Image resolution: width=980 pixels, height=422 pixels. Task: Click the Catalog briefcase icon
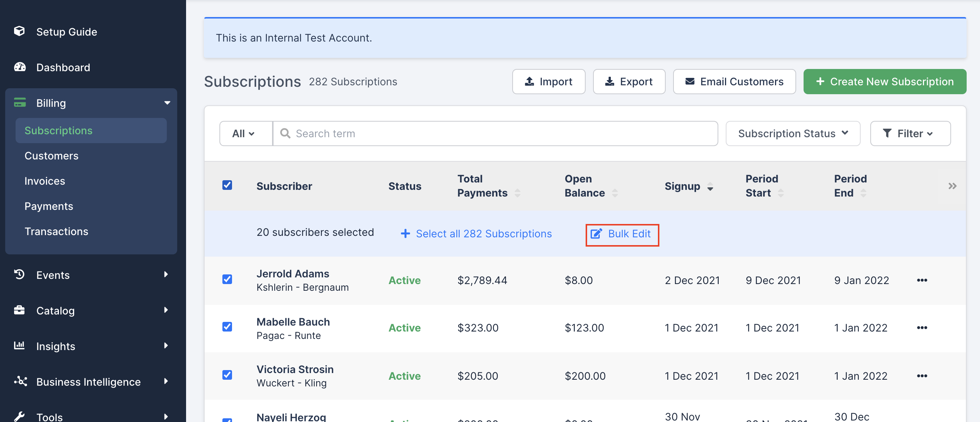coord(19,310)
